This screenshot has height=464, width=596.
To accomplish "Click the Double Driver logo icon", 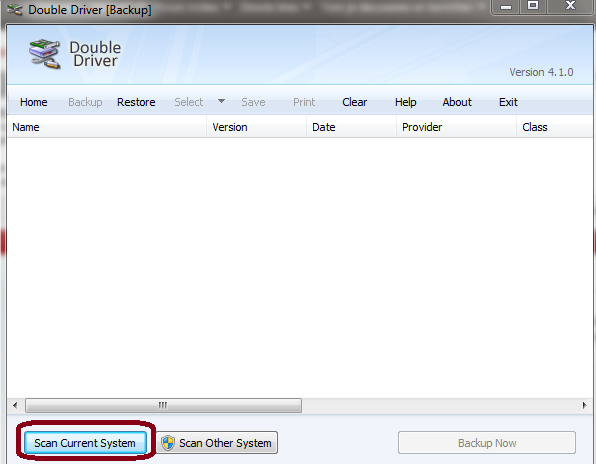I will (x=45, y=54).
